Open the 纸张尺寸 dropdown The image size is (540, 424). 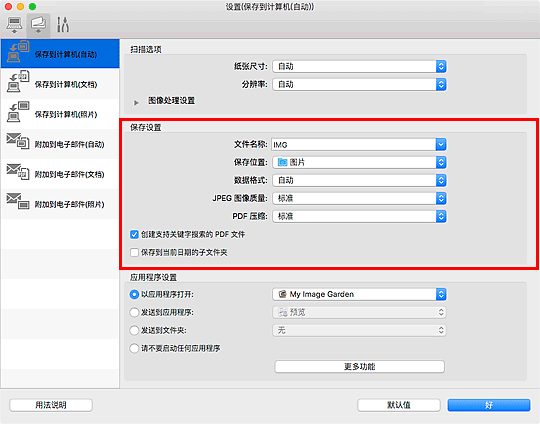pyautogui.click(x=359, y=66)
